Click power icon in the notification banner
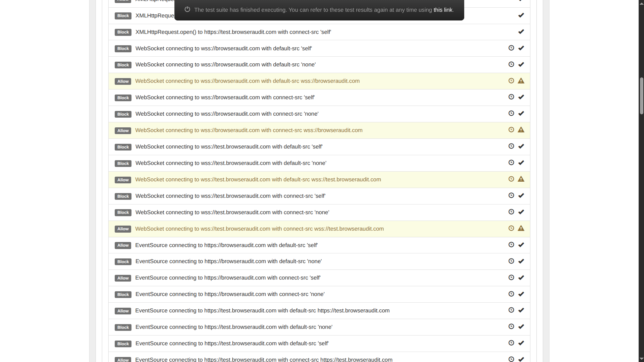This screenshot has height=362, width=644. (x=187, y=9)
